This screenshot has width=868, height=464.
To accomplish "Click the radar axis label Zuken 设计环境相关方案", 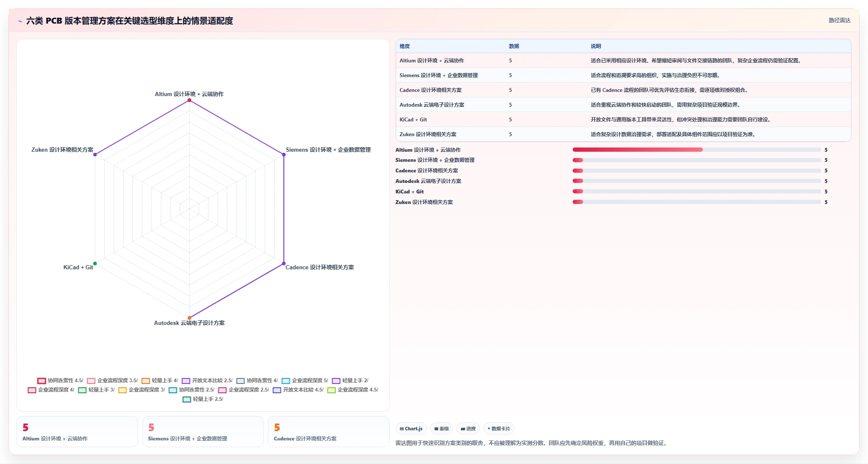I will click(x=62, y=150).
